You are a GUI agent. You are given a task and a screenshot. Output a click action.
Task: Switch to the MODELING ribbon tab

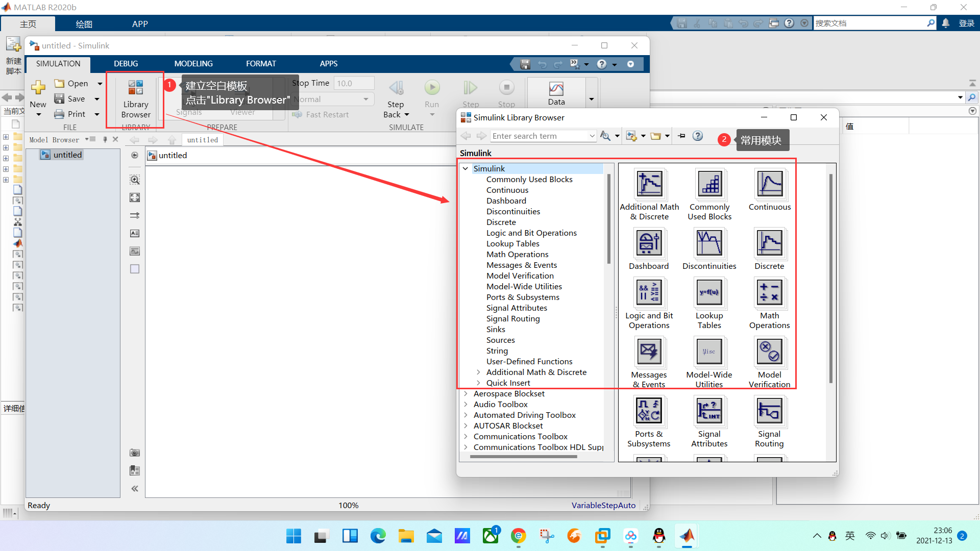[193, 63]
